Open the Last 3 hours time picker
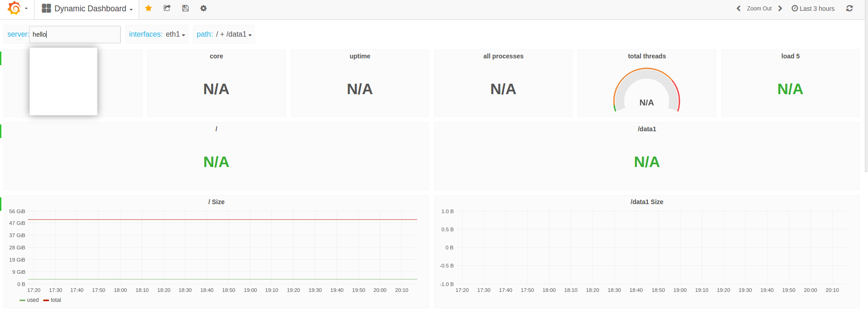Image resolution: width=868 pixels, height=310 pixels. (813, 9)
